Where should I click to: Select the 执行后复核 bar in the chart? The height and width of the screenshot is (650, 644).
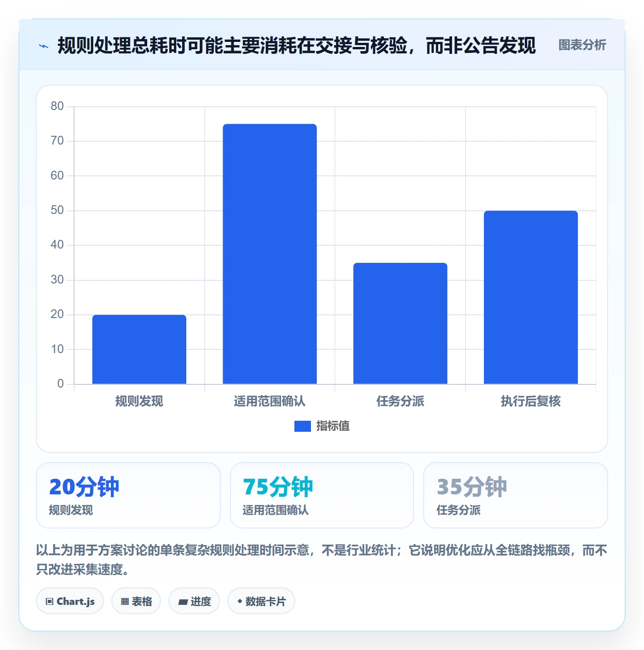531,297
